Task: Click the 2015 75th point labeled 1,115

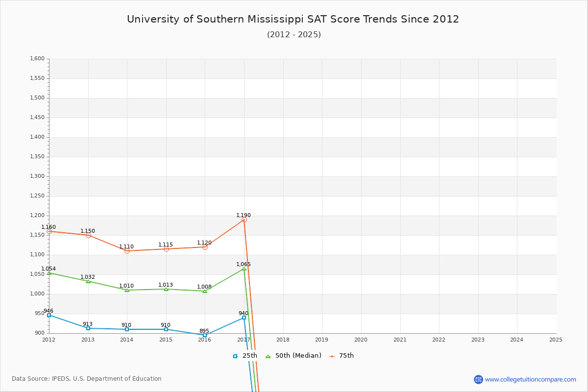Action: [166, 249]
